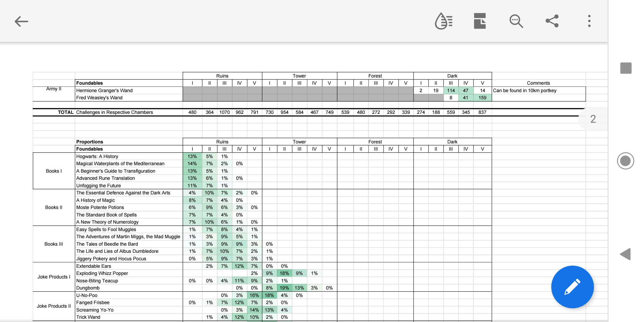Tap the share icon
This screenshot has height=322, width=644.
pos(552,21)
